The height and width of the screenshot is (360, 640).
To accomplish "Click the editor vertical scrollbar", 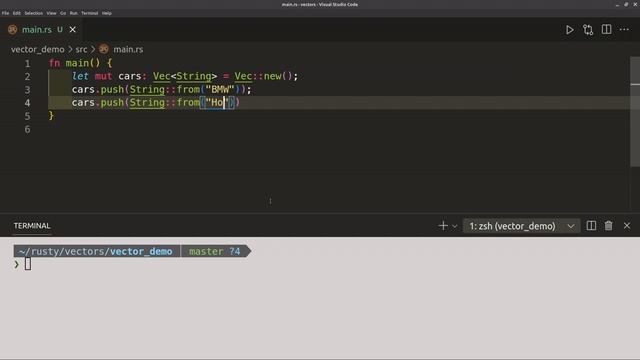I will coord(635,111).
